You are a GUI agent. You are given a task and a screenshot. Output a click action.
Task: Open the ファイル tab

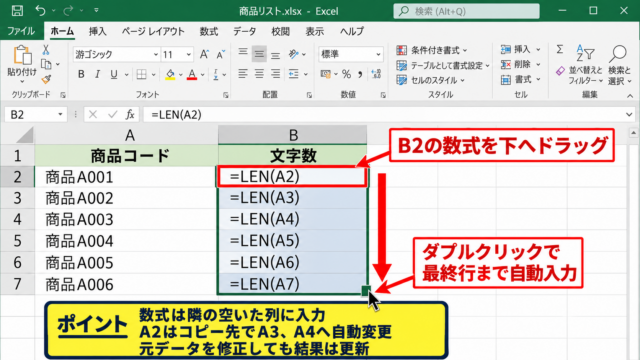pyautogui.click(x=21, y=31)
